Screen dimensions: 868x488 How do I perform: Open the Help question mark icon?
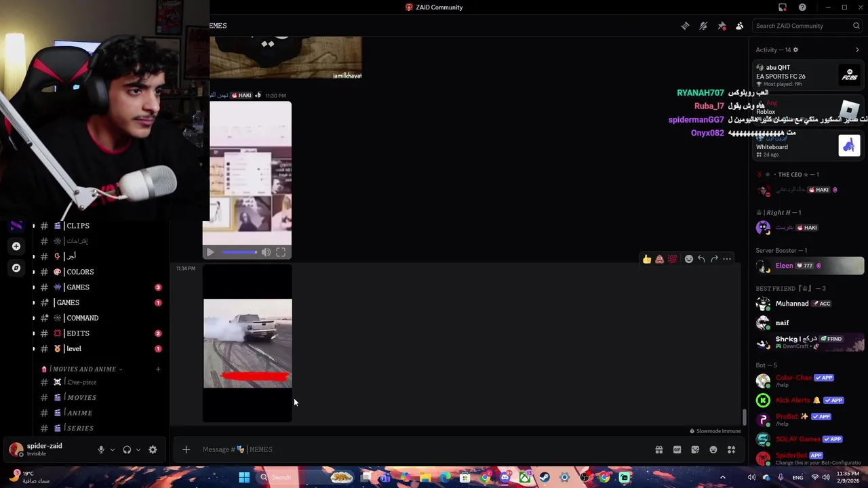coord(802,7)
